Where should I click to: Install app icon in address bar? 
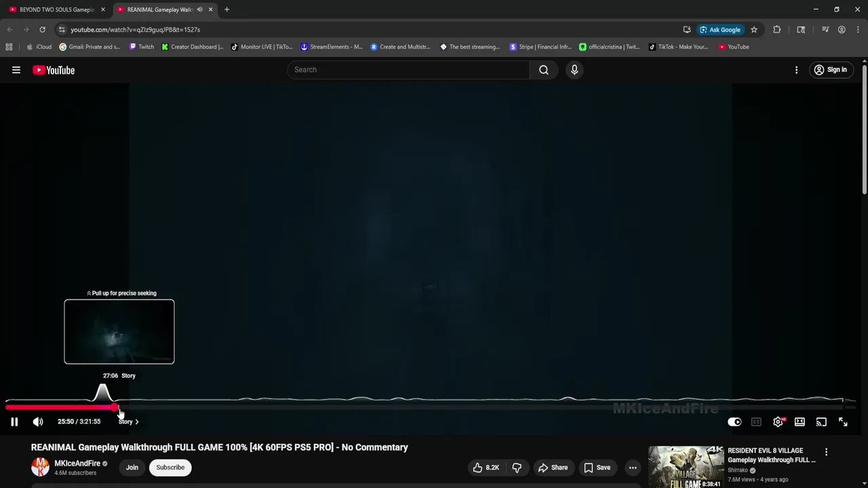click(687, 30)
